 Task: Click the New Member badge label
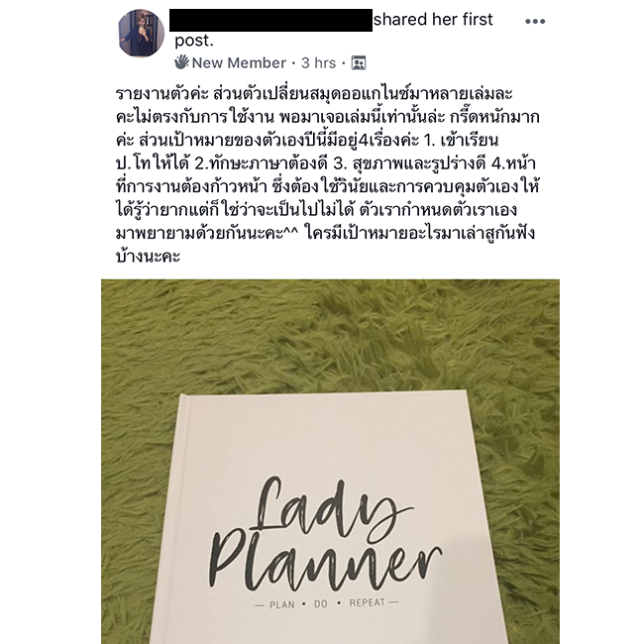(239, 62)
